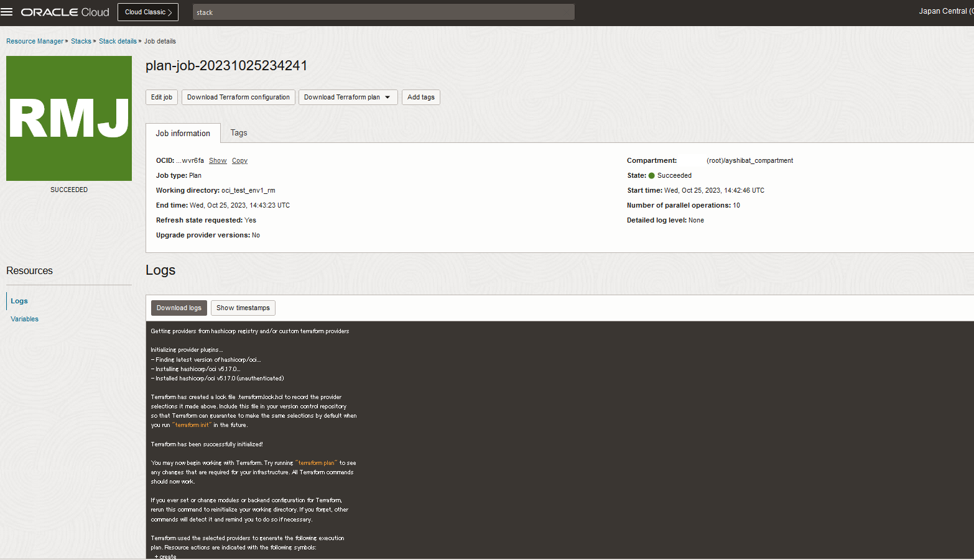Click the "terraform plan" highlighted log text
The height and width of the screenshot is (560, 974).
(316, 463)
